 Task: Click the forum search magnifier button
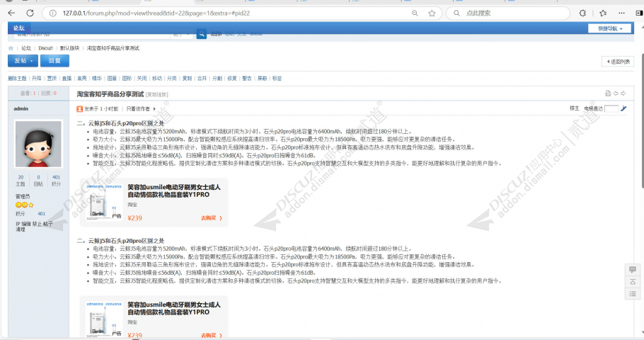[201, 34]
